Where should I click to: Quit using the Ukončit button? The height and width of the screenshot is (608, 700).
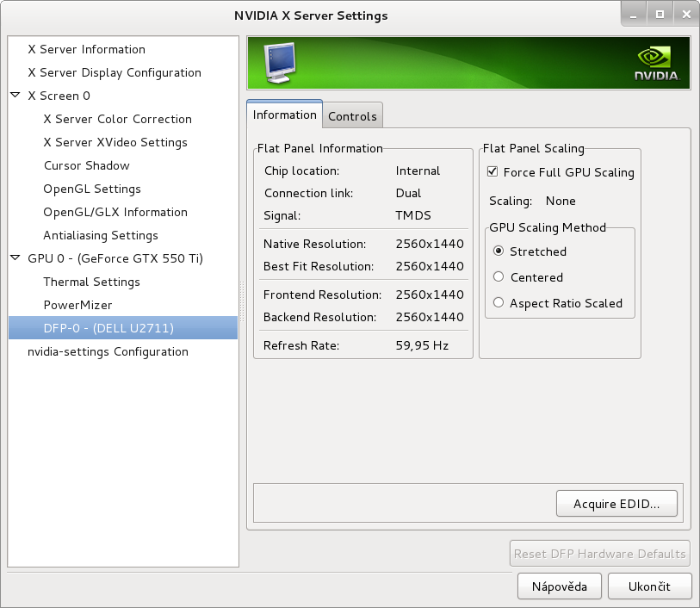[649, 586]
